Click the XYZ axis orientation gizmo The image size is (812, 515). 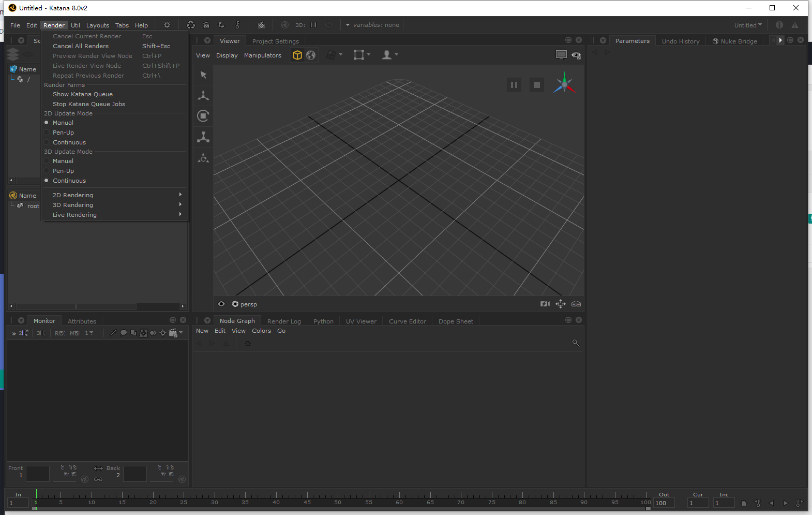564,84
